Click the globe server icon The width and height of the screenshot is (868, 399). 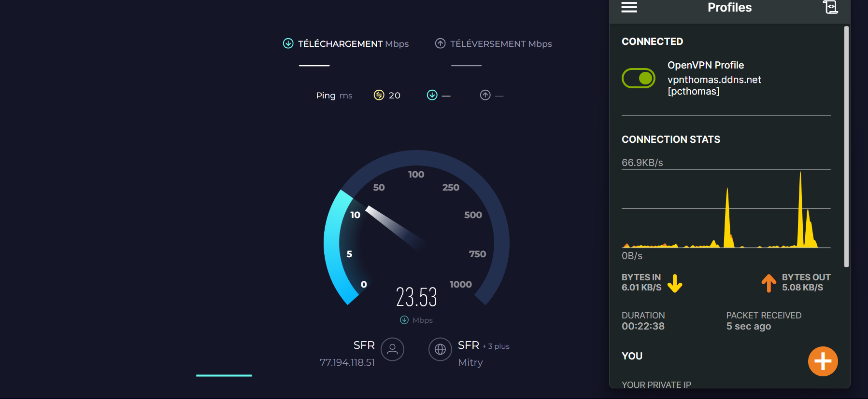pyautogui.click(x=440, y=349)
